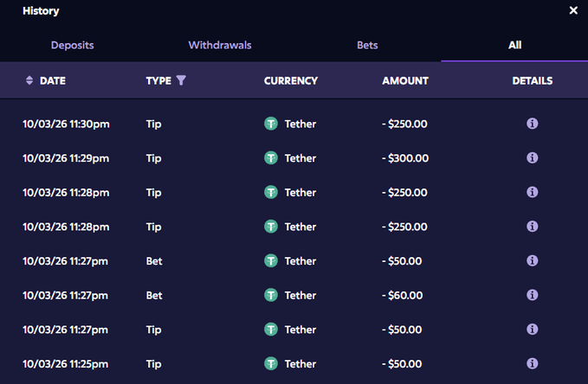Click the CURRENCY column header
The width and height of the screenshot is (588, 384).
click(x=291, y=80)
